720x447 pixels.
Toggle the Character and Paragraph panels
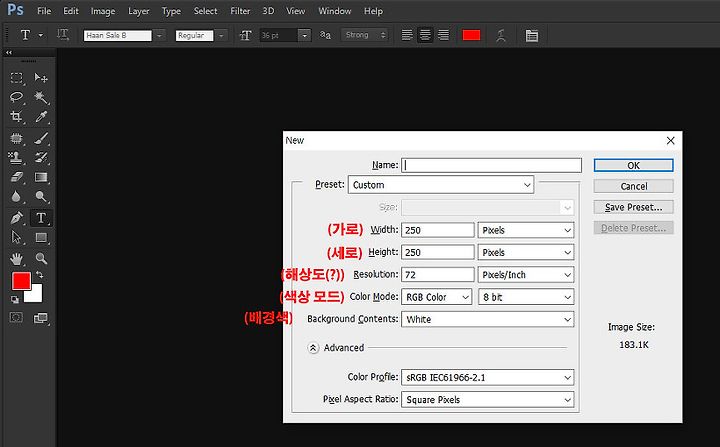tap(532, 35)
